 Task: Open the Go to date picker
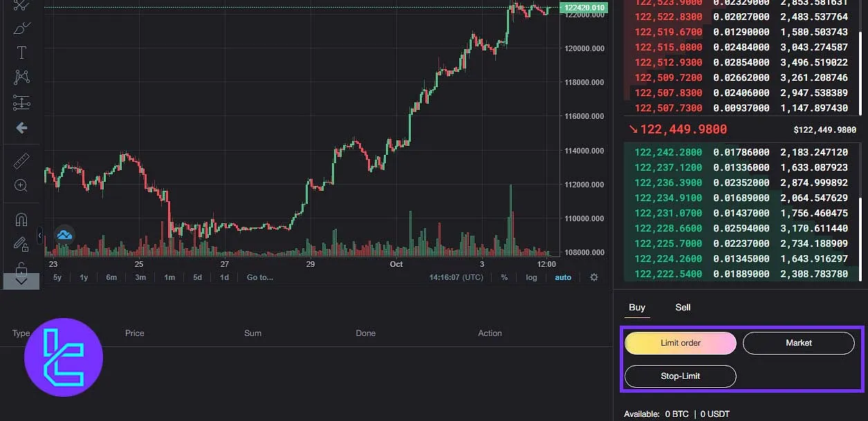click(260, 277)
